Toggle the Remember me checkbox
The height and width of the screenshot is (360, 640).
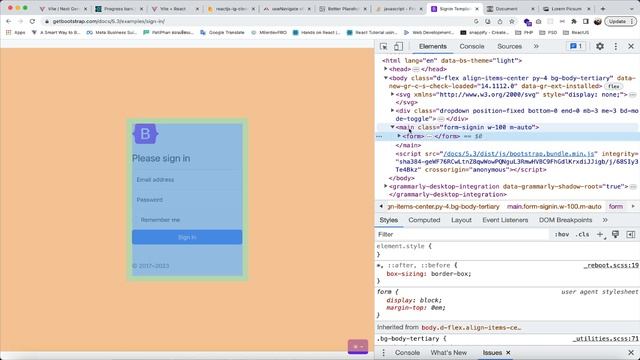pos(136,220)
